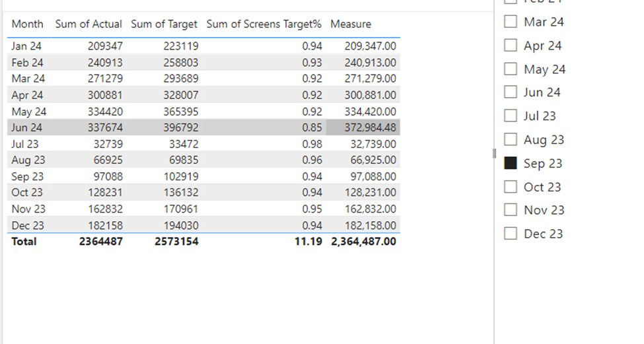The width and height of the screenshot is (644, 344).
Task: Check the Oct 23 slicer checkbox
Action: click(x=510, y=187)
